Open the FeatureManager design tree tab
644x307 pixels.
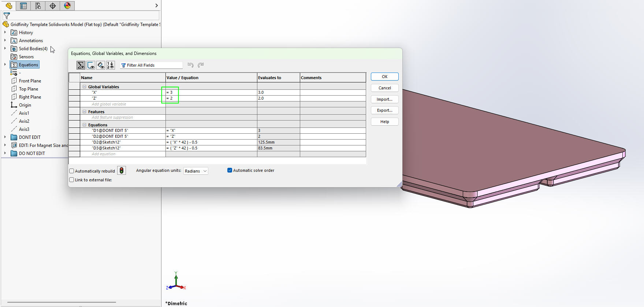point(9,5)
